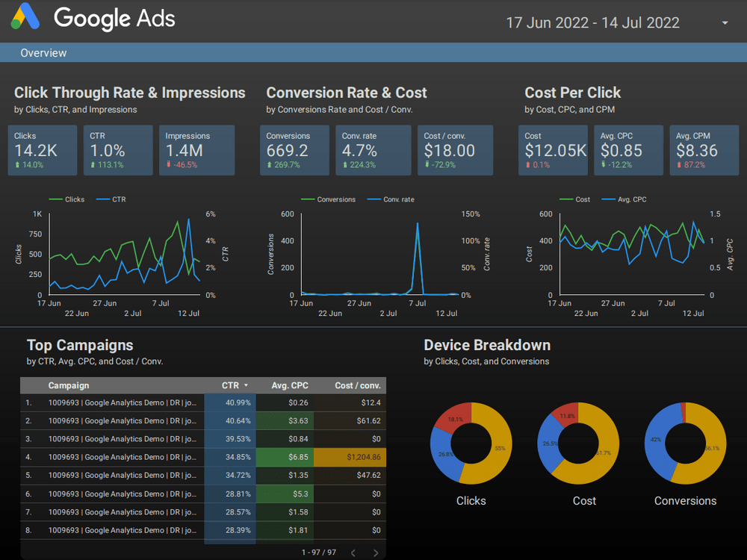This screenshot has height=560, width=747.
Task: Toggle the Conversions chart legend entry
Action: [328, 199]
